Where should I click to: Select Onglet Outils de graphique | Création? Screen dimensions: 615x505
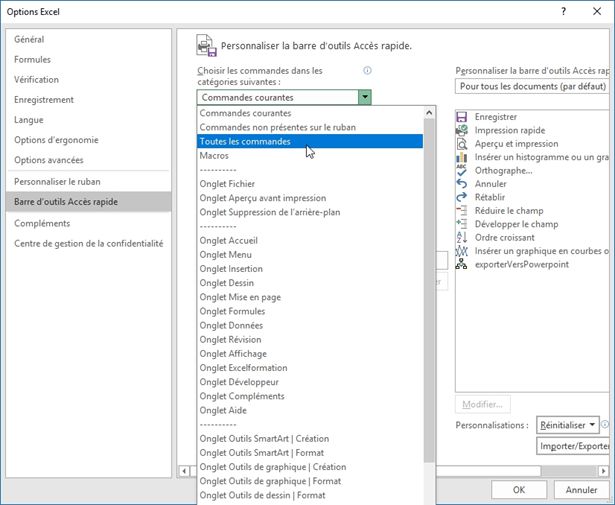(x=310, y=467)
